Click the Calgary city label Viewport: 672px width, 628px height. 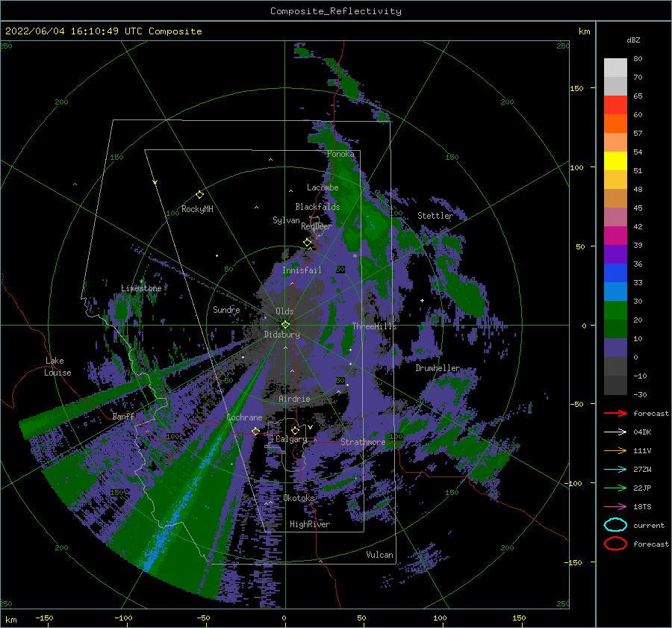coord(291,439)
